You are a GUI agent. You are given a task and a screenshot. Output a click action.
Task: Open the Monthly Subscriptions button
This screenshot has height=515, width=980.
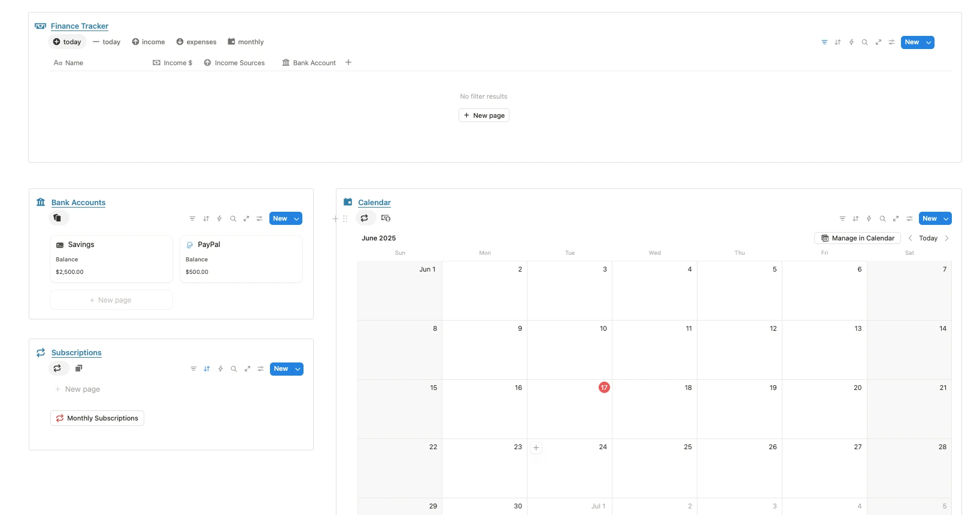pos(97,418)
